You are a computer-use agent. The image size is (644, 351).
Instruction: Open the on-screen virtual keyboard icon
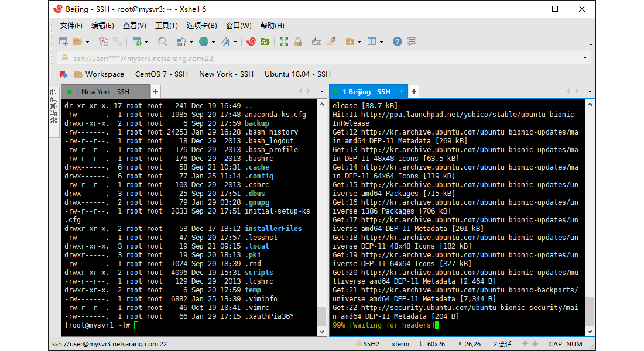[x=316, y=42]
